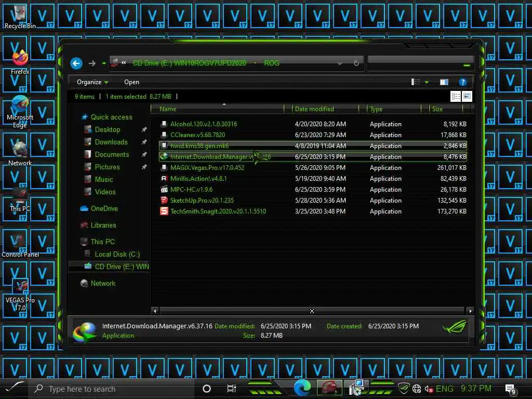Go to Downloads in Quick access
The image size is (532, 399).
(x=111, y=142)
